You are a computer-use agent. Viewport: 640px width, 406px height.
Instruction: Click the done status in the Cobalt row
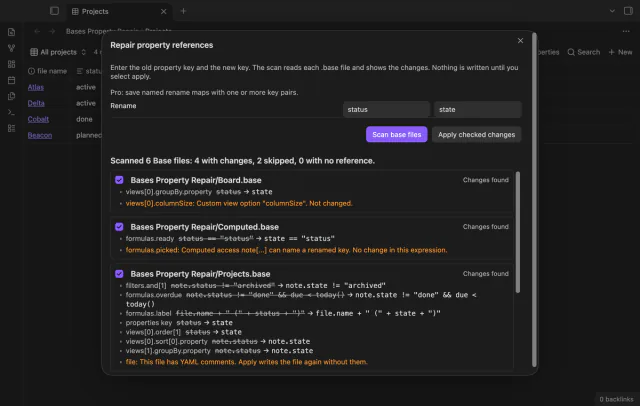[x=84, y=119]
